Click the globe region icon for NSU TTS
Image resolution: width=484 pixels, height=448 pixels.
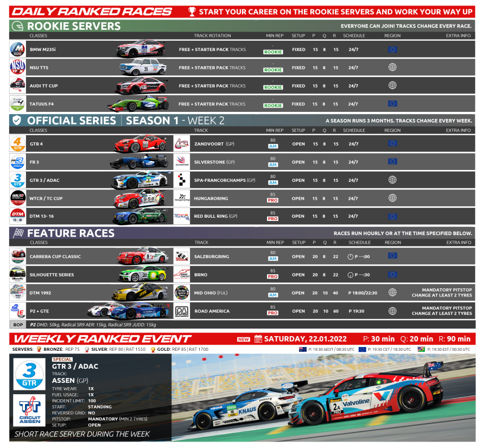click(x=392, y=67)
